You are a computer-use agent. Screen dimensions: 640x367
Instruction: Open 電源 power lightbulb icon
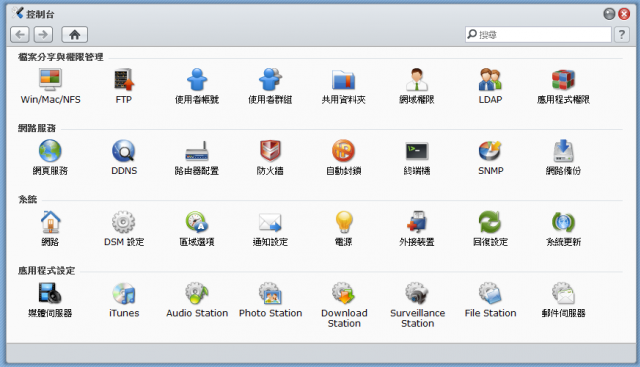344,222
